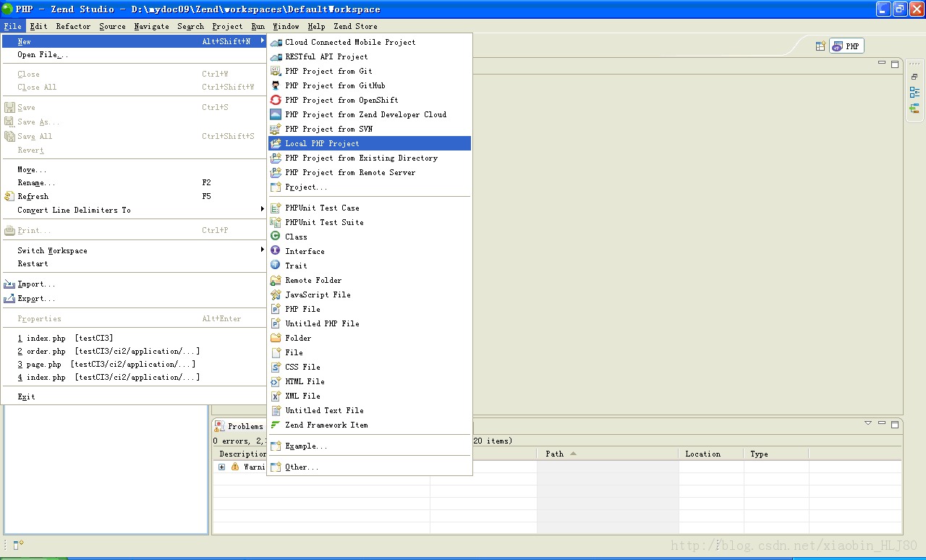926x560 pixels.
Task: Open the Zend Store menu
Action: [x=355, y=26]
